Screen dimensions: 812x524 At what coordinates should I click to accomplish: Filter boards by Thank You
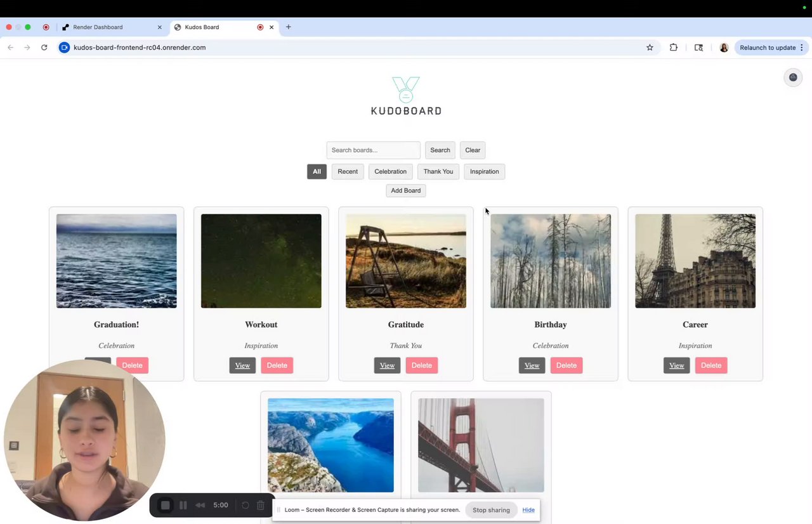(x=438, y=171)
